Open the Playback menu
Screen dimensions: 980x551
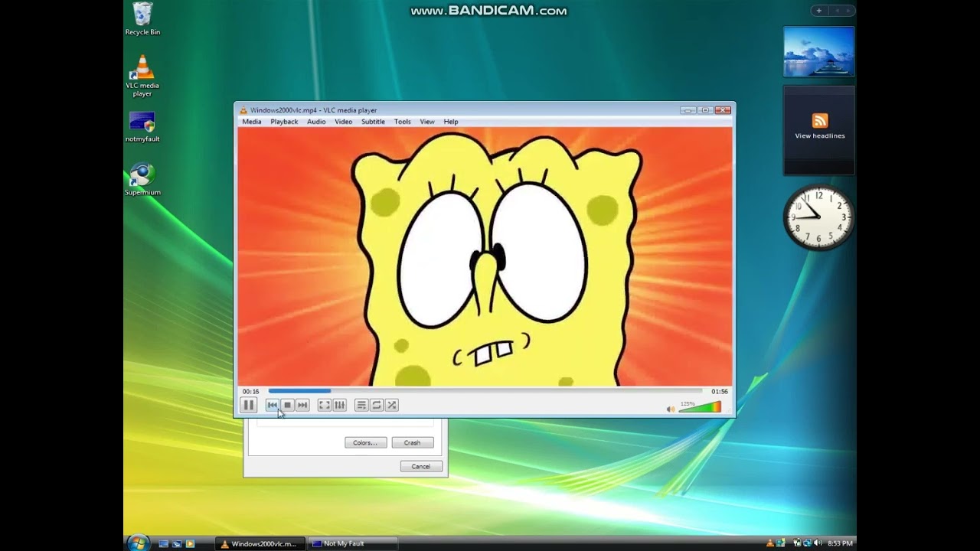point(284,122)
